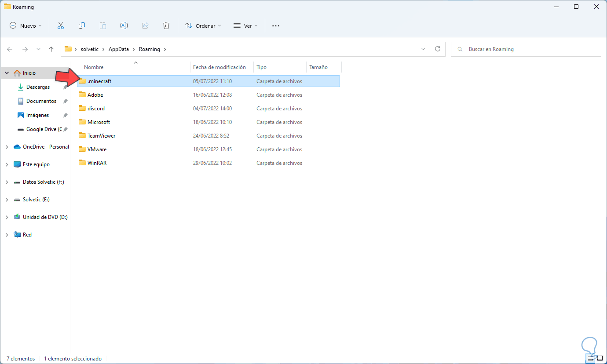Select the WinRAR folder icon

point(82,163)
